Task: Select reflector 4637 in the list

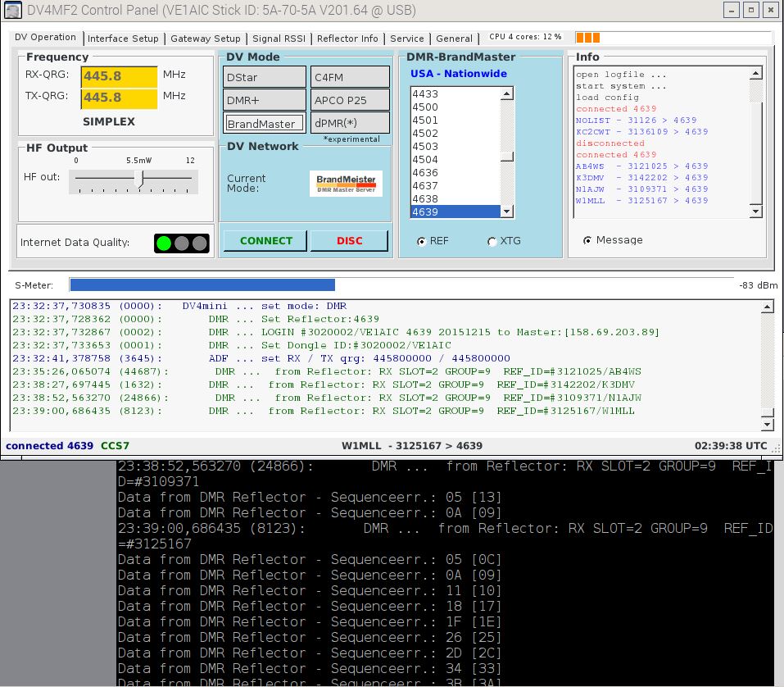Action: (455, 185)
